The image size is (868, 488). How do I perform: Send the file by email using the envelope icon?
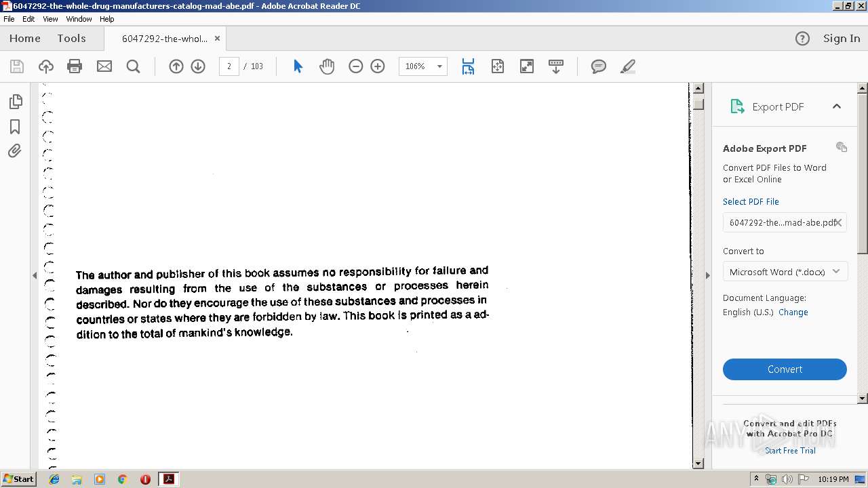click(x=104, y=66)
